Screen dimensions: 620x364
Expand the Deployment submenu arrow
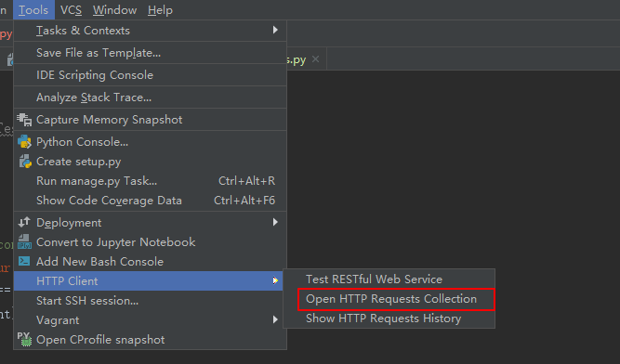coord(275,222)
